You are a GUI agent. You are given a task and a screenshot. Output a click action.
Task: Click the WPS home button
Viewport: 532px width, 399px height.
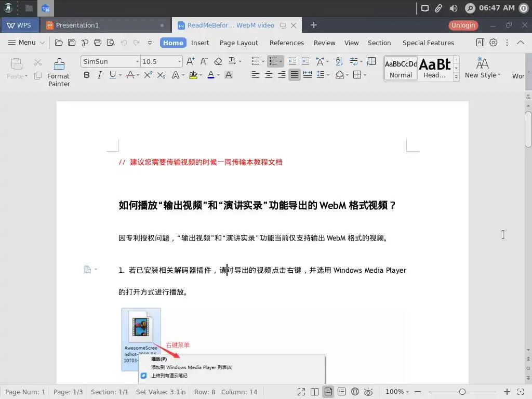19,25
